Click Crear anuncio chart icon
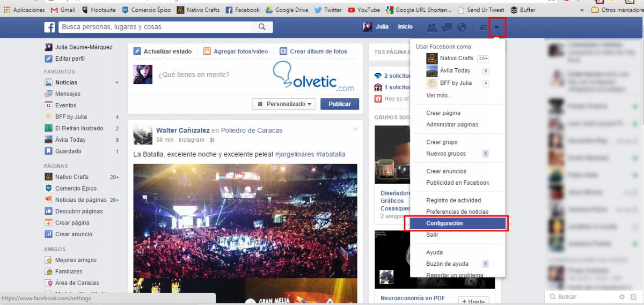 click(48, 234)
